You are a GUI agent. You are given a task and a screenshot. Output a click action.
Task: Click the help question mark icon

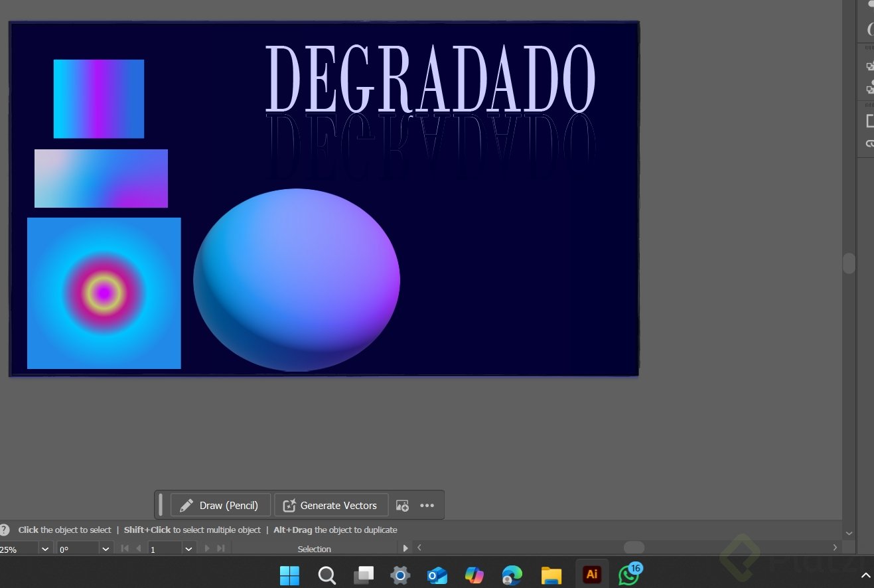[5, 530]
